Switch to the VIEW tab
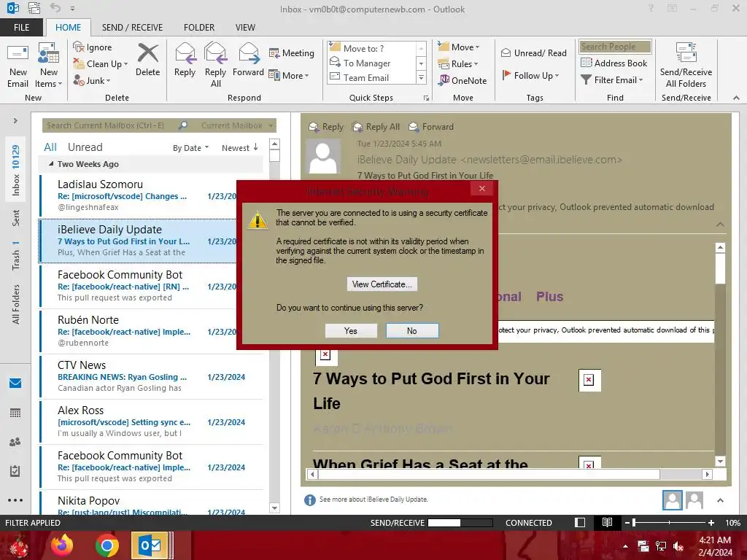747x560 pixels. pos(245,27)
